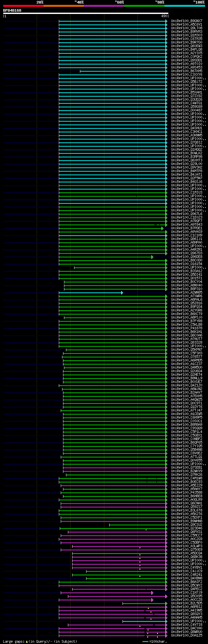Select label UniRef100_Q3UD26
Image resolution: width=208 pixels, height=644 pixels.
click(x=187, y=100)
